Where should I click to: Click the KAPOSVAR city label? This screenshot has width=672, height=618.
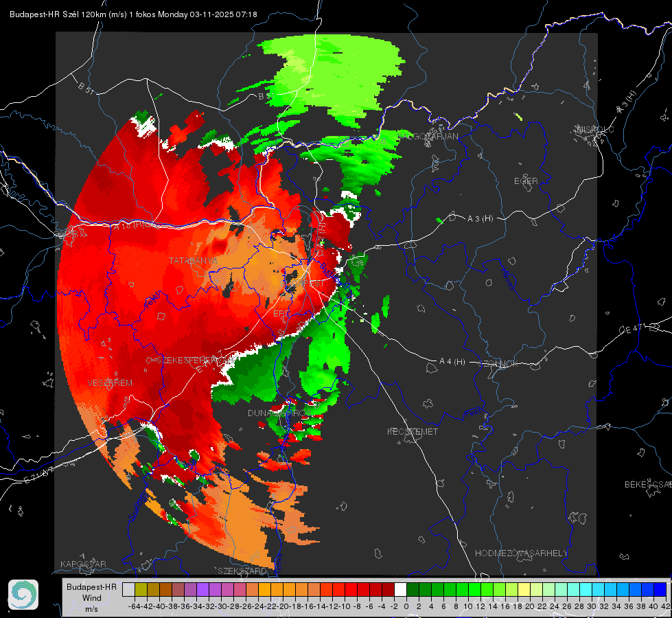(83, 564)
